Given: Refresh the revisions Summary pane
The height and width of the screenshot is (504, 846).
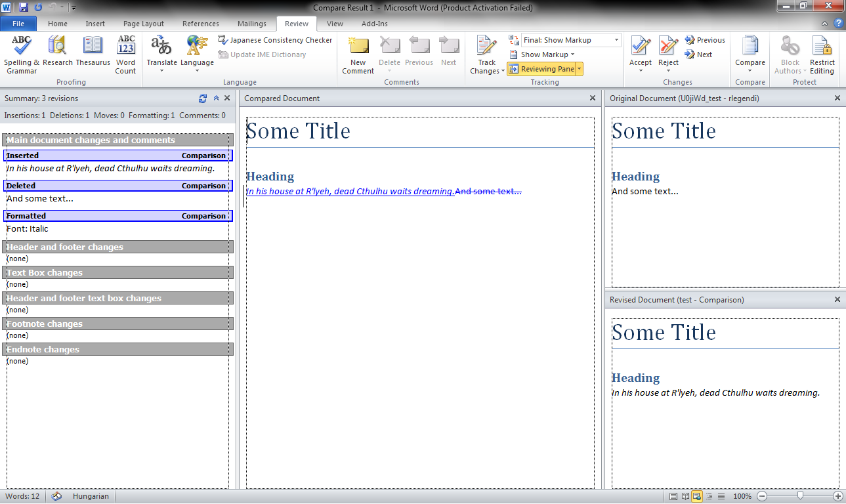Looking at the screenshot, I should click(x=202, y=98).
